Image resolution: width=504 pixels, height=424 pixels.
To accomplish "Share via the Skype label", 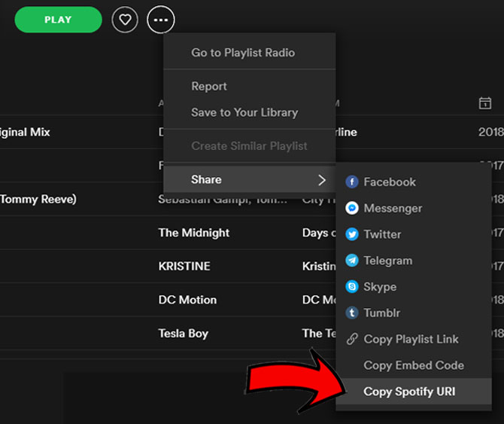I will 380,287.
